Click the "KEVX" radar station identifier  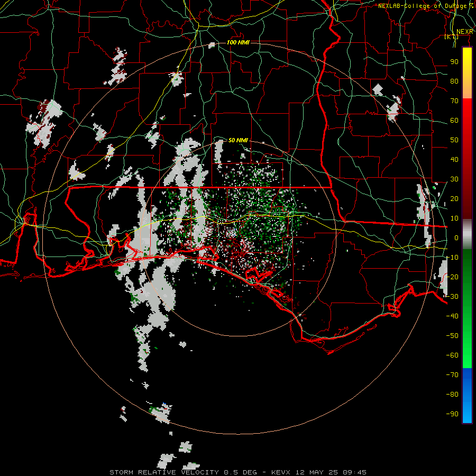click(281, 472)
